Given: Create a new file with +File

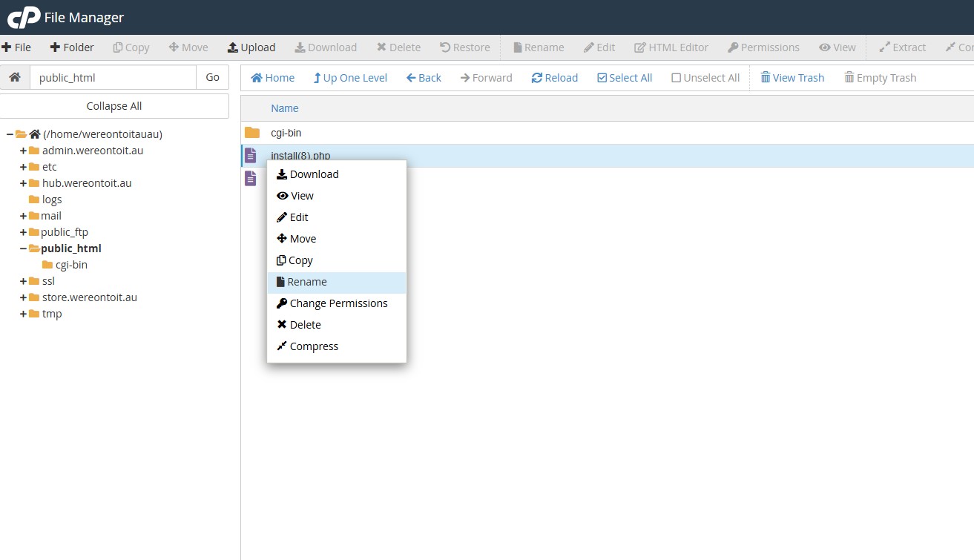Looking at the screenshot, I should pyautogui.click(x=16, y=47).
